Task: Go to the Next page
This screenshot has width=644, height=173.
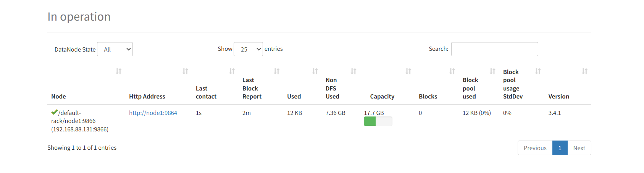Action: [x=579, y=148]
